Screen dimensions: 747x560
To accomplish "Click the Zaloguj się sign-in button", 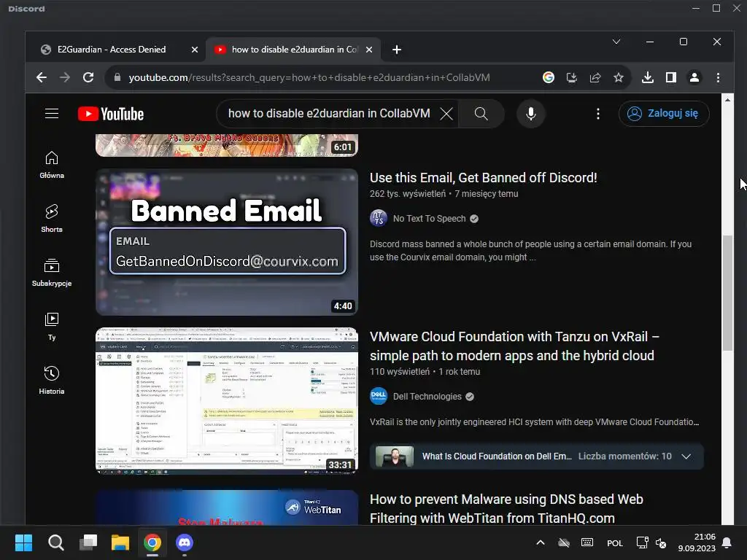I will [x=664, y=114].
